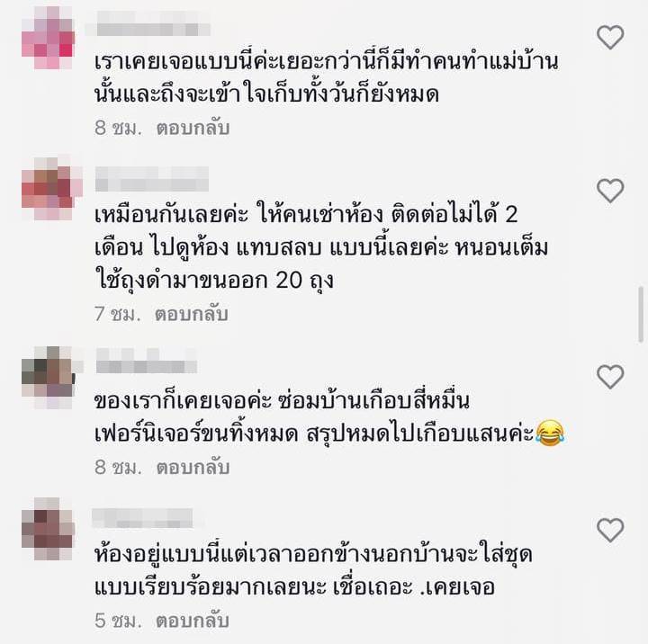The image size is (648, 644).
Task: Open the blurred username above the furniture comment
Action: pos(147,361)
